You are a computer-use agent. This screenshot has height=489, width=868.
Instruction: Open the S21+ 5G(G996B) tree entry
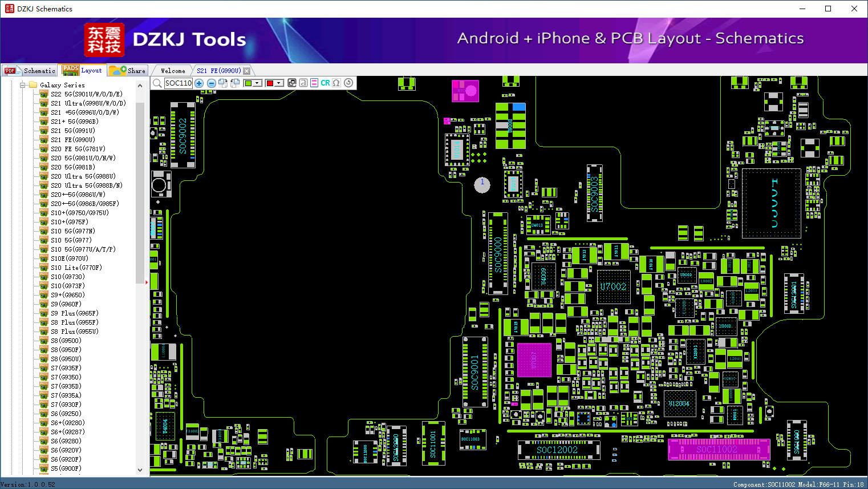tap(75, 122)
